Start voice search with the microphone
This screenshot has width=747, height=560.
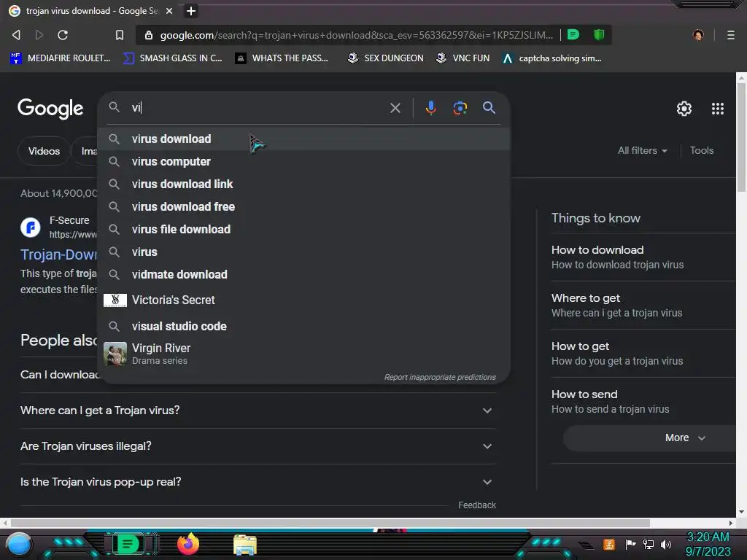tap(430, 108)
